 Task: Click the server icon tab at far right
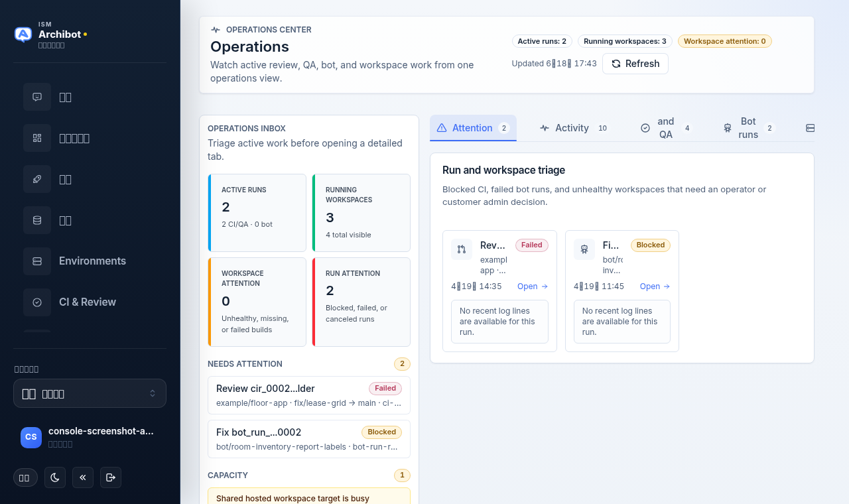point(810,128)
